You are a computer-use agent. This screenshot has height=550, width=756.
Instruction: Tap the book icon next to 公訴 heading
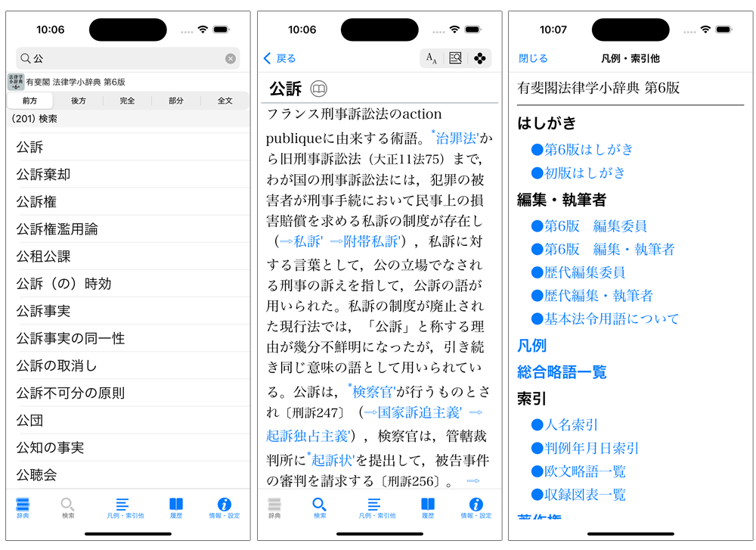pos(319,89)
